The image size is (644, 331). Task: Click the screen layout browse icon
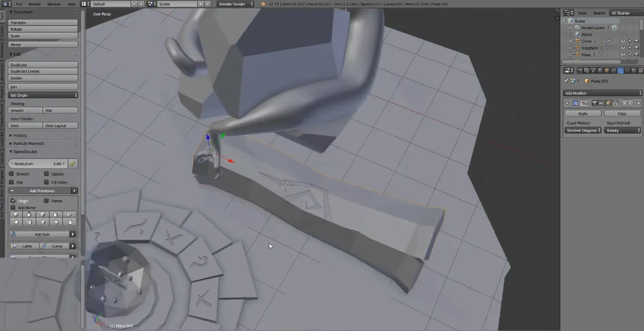tap(85, 4)
